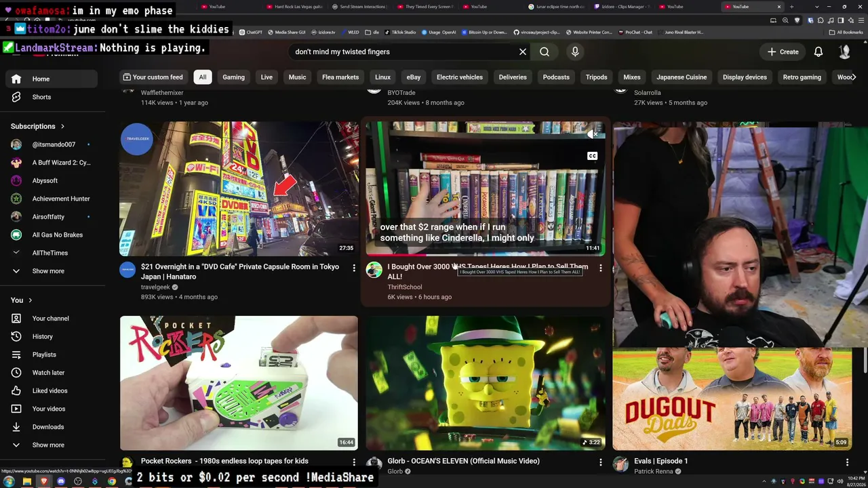This screenshot has width=868, height=488.
Task: Open Liked videos
Action: (52, 390)
